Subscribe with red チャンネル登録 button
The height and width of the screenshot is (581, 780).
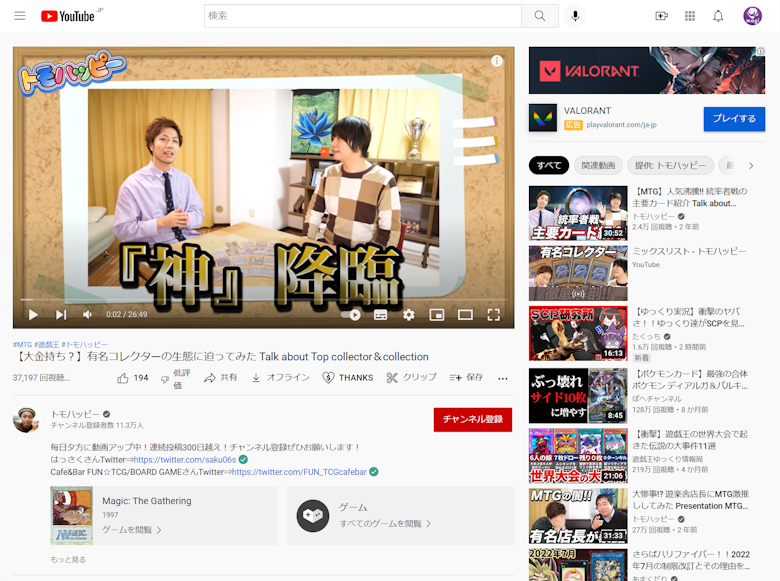(473, 419)
